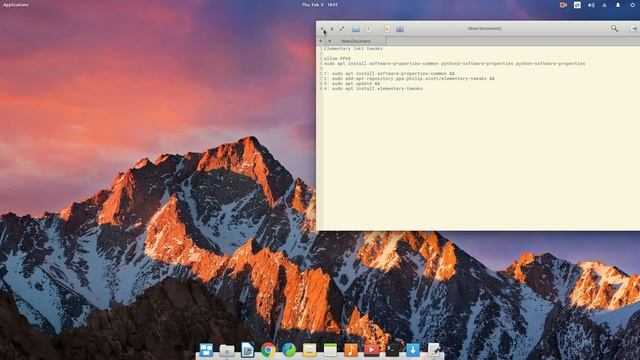Click the white document icon in the editor toolbar
This screenshot has height=360, width=640.
click(x=369, y=29)
